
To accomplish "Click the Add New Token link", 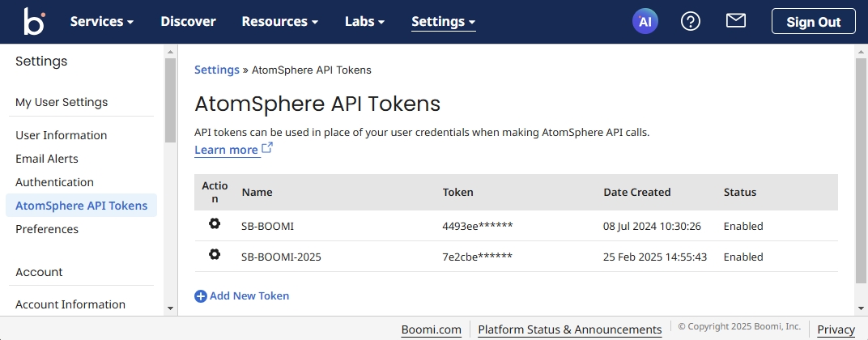I will pos(249,295).
